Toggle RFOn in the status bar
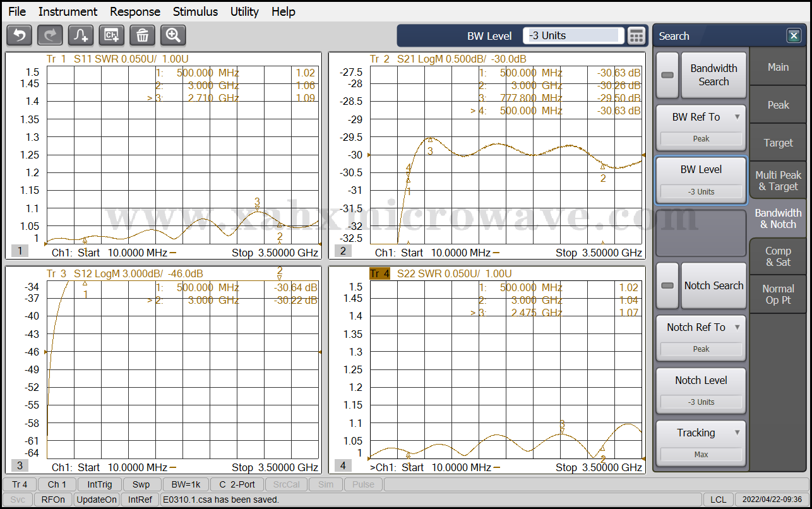This screenshot has height=509, width=812. (53, 500)
